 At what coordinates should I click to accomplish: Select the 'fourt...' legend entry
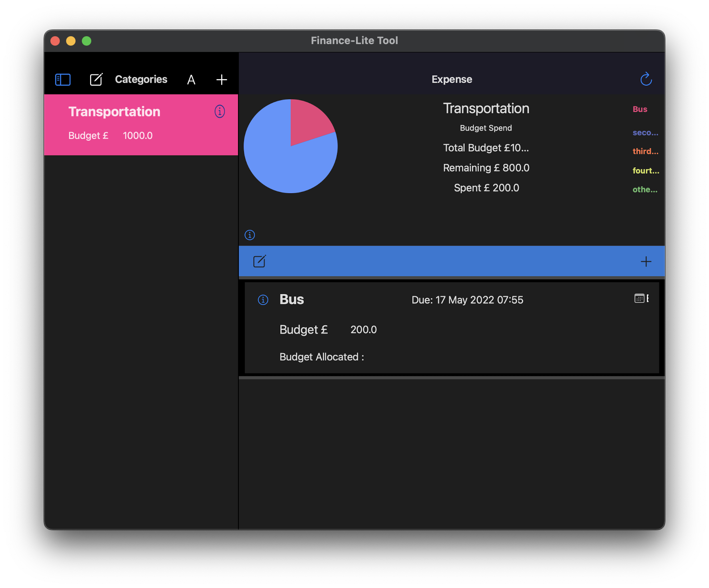(x=646, y=170)
